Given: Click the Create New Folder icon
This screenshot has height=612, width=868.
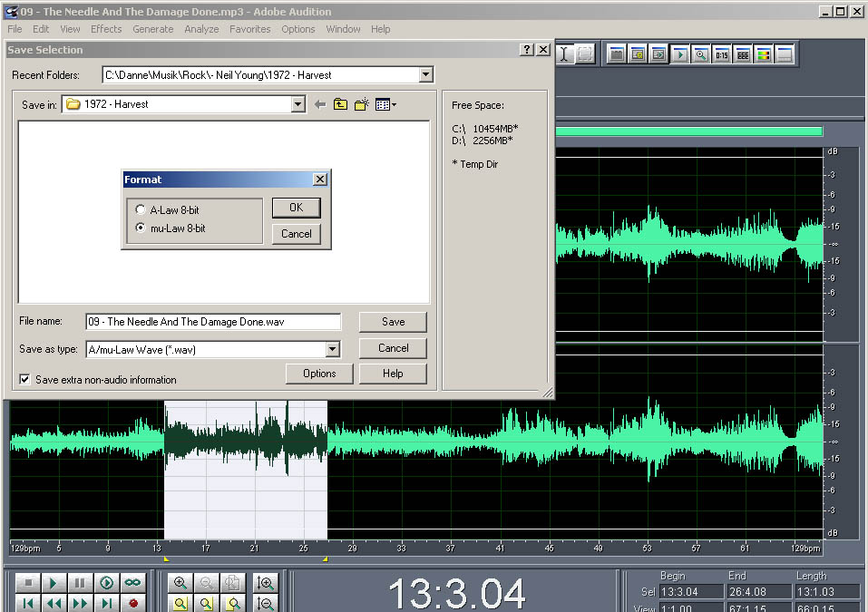Looking at the screenshot, I should coord(362,104).
